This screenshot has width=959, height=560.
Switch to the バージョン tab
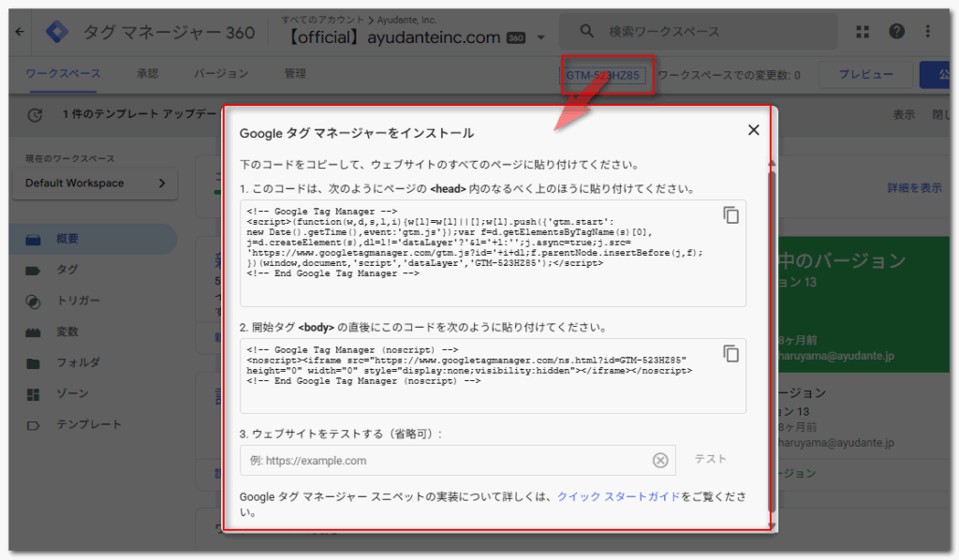(221, 73)
